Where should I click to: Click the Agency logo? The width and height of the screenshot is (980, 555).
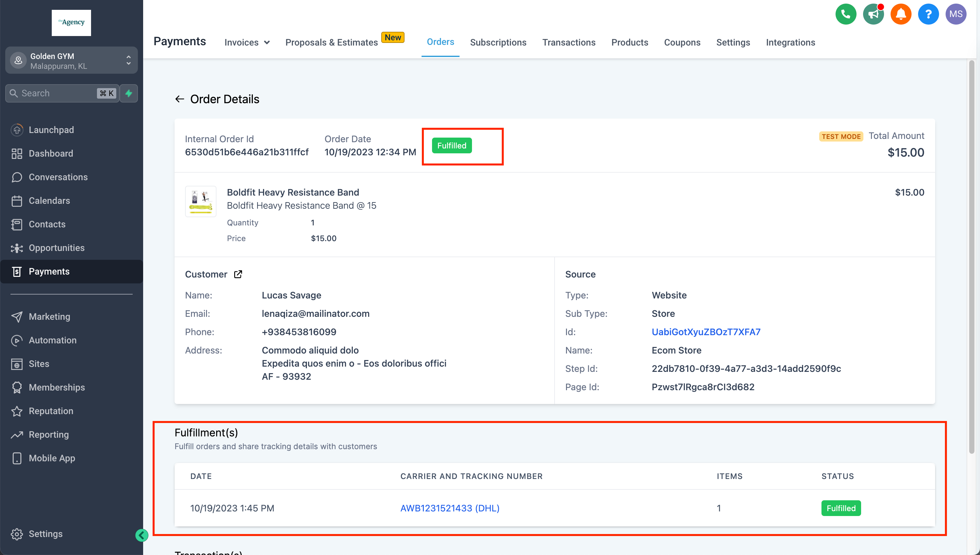[x=71, y=23]
